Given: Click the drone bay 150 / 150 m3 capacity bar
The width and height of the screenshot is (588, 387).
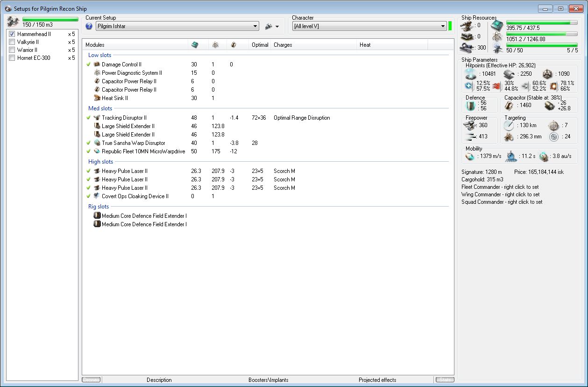Looking at the screenshot, I should point(50,19).
